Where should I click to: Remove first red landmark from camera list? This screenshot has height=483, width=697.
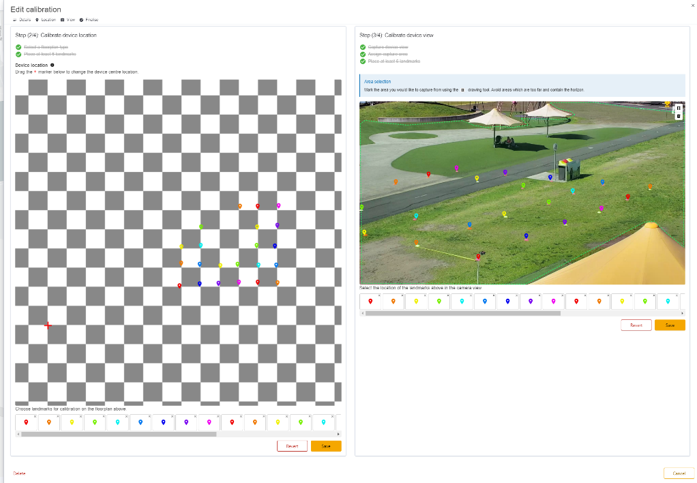click(x=380, y=295)
